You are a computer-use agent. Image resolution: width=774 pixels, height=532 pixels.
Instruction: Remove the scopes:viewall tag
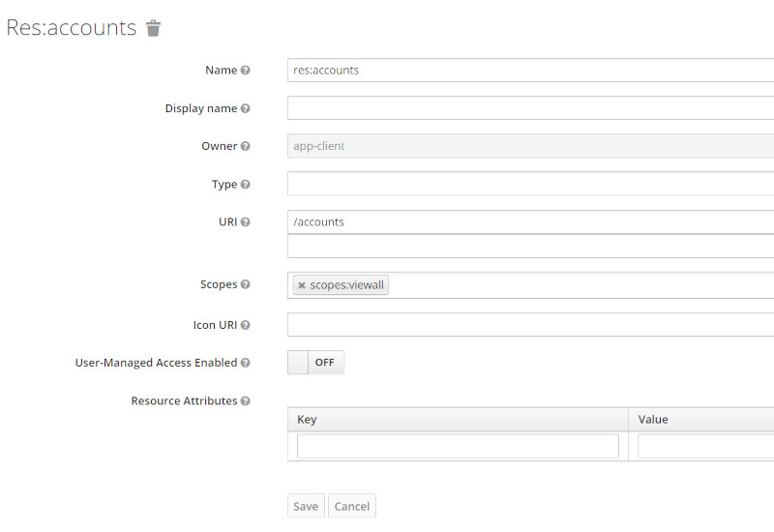point(302,285)
